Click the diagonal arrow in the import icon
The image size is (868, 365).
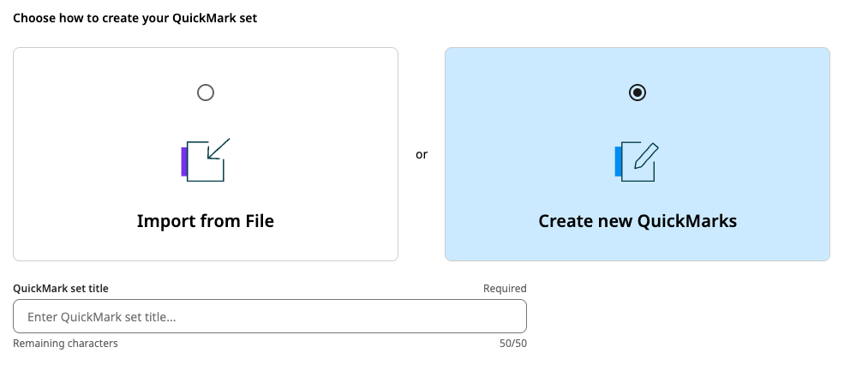(218, 150)
